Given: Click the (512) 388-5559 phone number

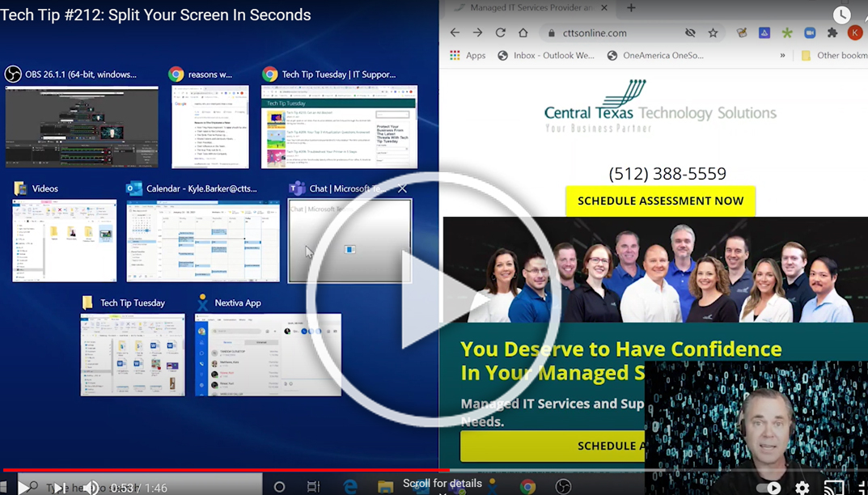Looking at the screenshot, I should coord(667,174).
